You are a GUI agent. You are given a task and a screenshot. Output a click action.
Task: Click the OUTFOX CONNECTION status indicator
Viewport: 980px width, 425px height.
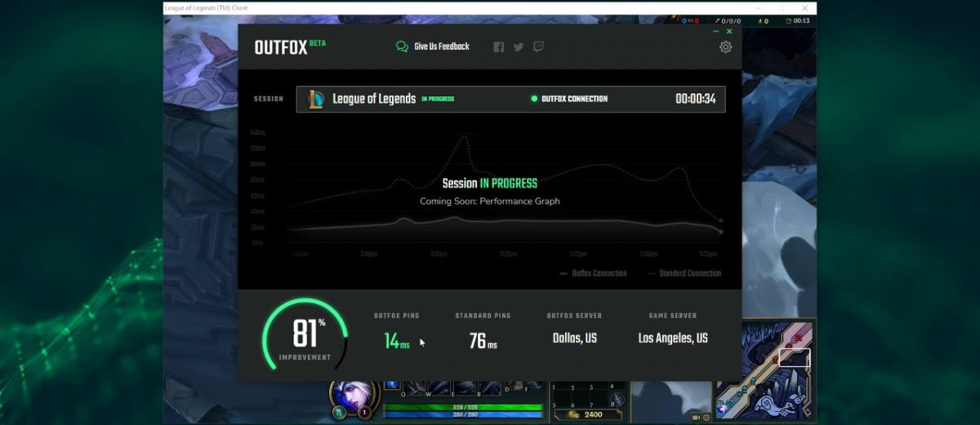coord(569,99)
